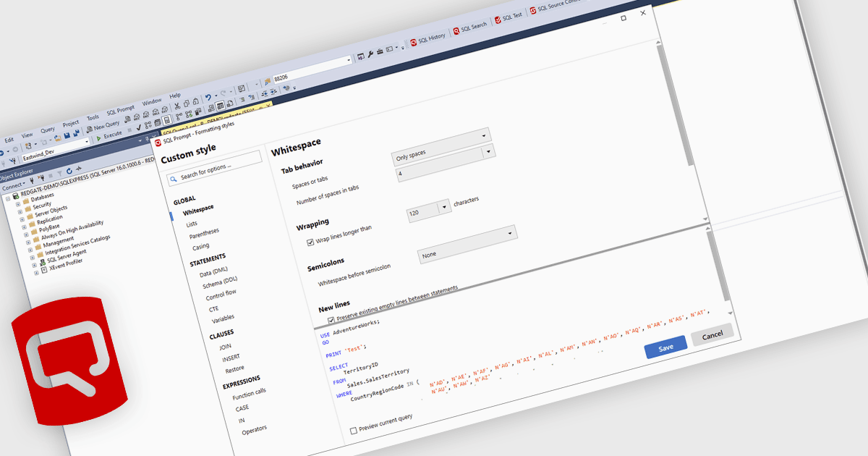Viewport: 868px width, 456px height.
Task: Open the Tools menu
Action: pos(93,117)
